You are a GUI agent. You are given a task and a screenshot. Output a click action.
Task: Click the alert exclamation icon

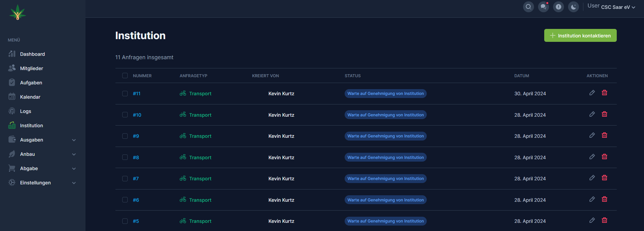558,7
